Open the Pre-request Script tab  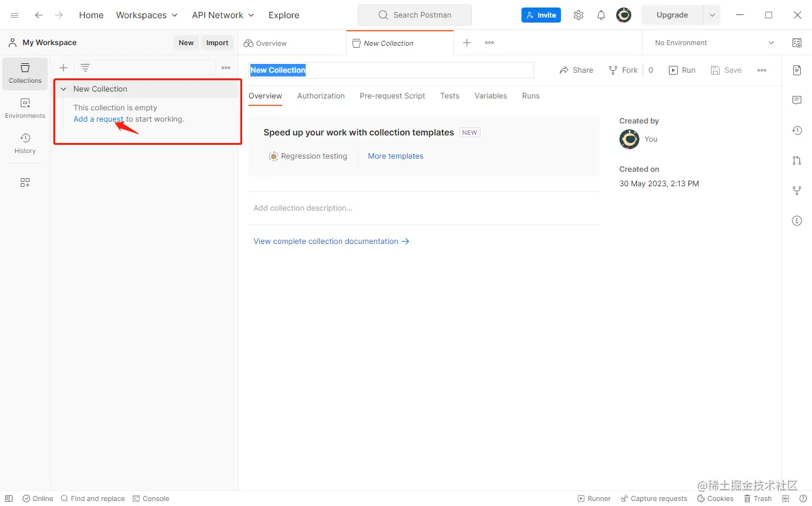pos(392,96)
